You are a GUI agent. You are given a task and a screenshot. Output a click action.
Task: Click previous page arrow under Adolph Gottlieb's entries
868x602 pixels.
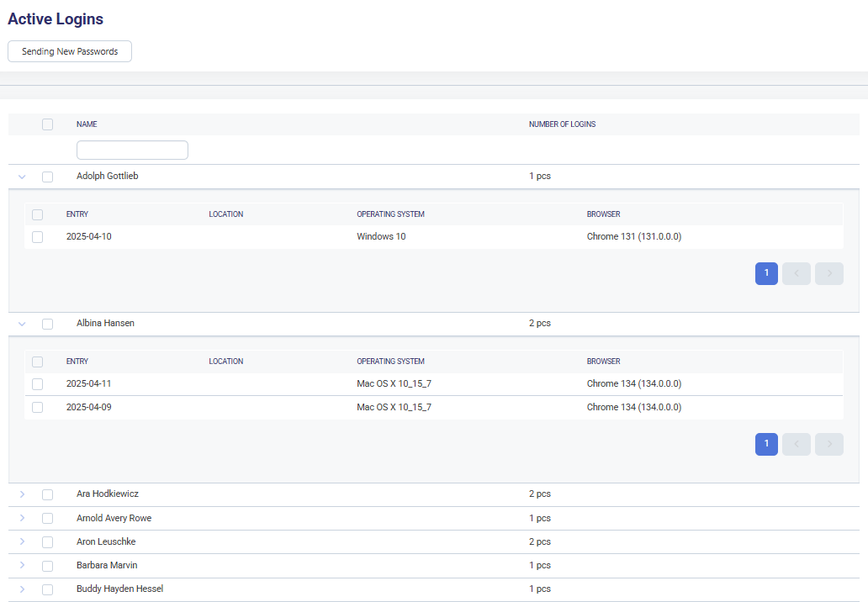797,273
